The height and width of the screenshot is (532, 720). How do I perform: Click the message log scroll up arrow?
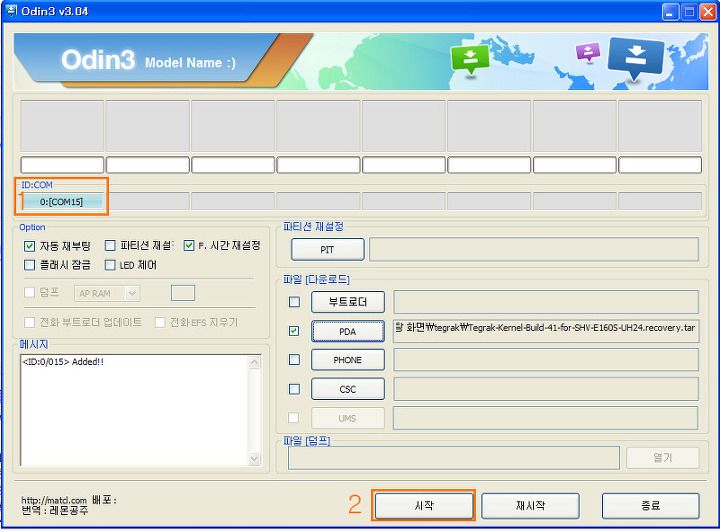(254, 363)
